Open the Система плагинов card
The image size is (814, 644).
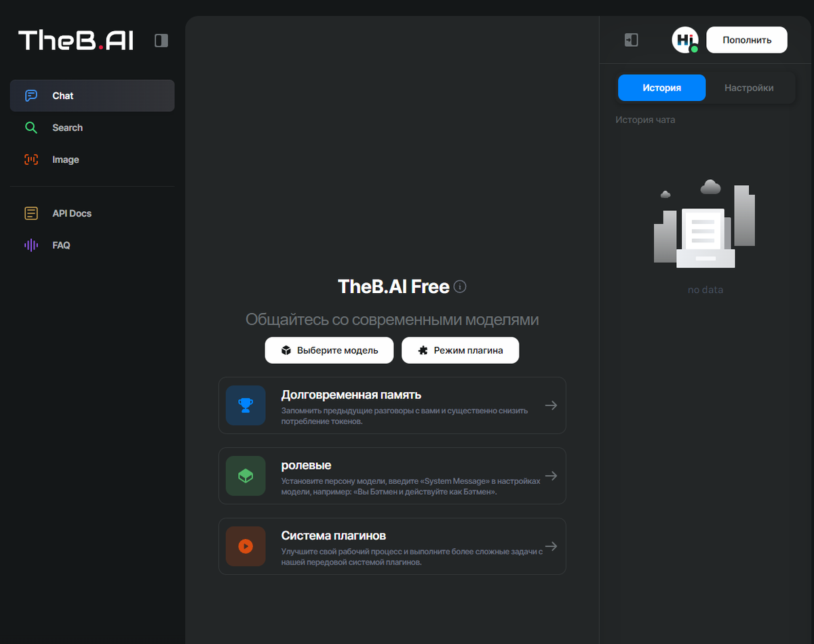tap(392, 546)
